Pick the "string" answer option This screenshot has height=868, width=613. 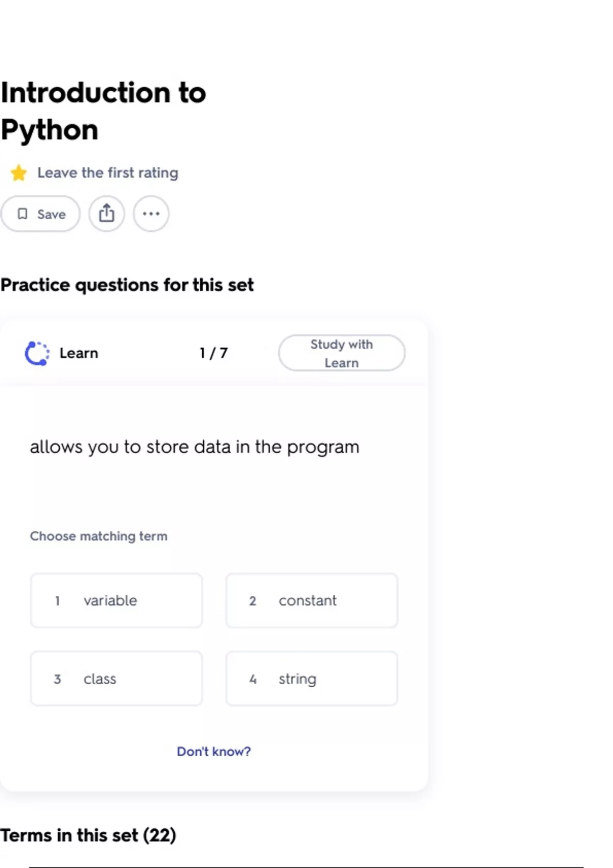pyautogui.click(x=312, y=679)
